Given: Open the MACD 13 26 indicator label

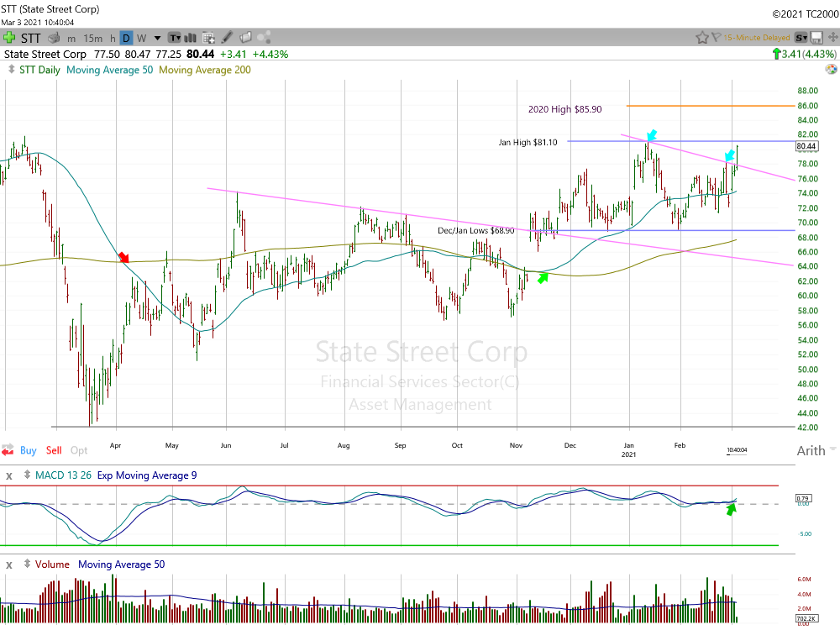Looking at the screenshot, I should [63, 475].
